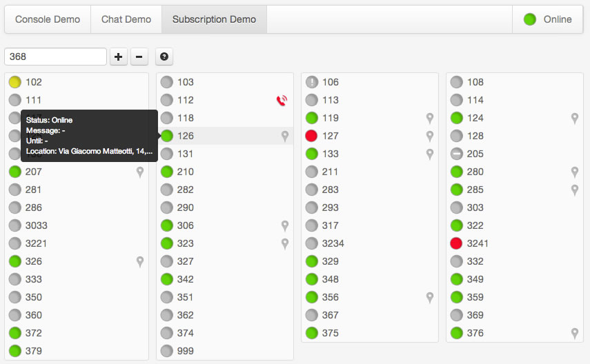Open the help question mark button

click(164, 57)
